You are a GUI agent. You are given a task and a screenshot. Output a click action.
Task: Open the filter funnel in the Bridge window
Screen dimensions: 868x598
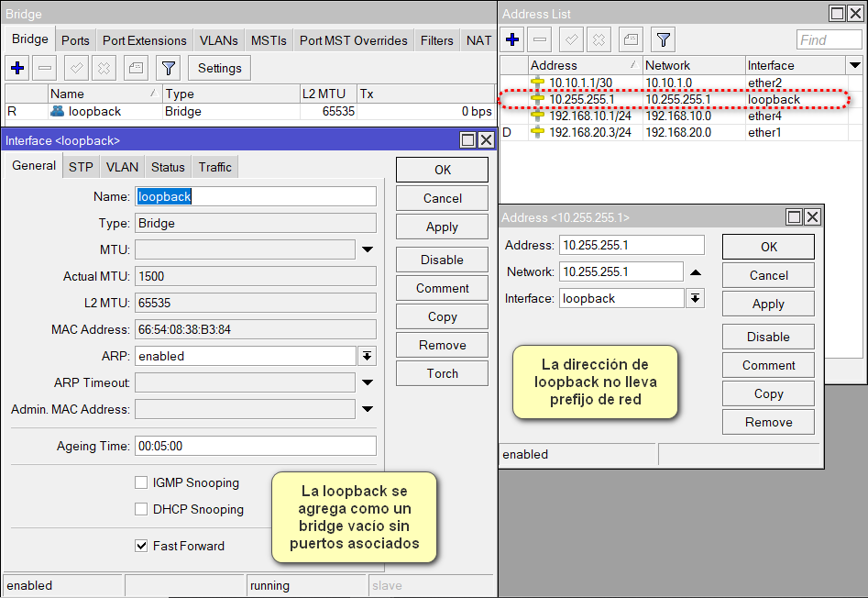point(170,68)
